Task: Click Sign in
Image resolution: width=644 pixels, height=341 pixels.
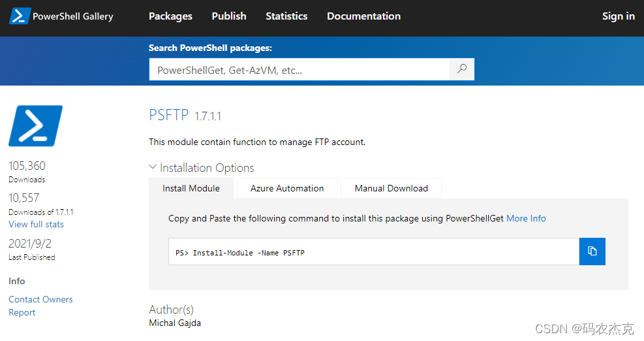Action: 618,16
